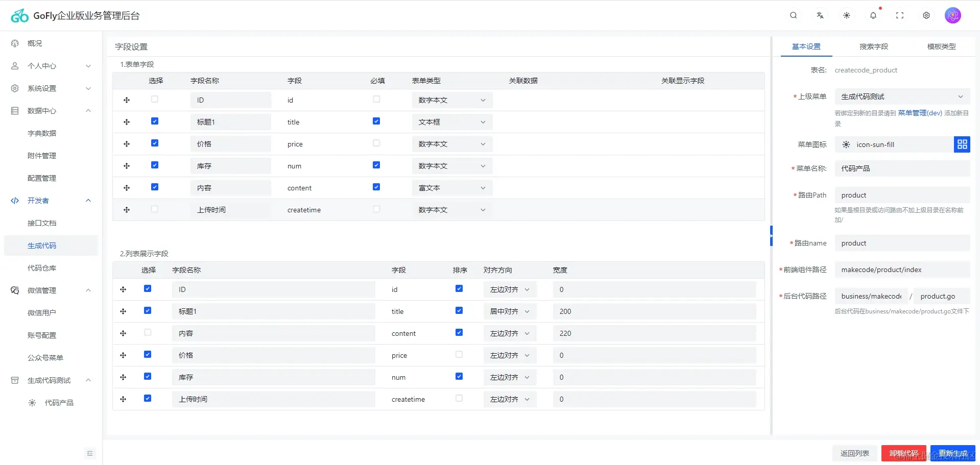
Task: Grab the drag handle for form row 内容
Action: point(127,188)
